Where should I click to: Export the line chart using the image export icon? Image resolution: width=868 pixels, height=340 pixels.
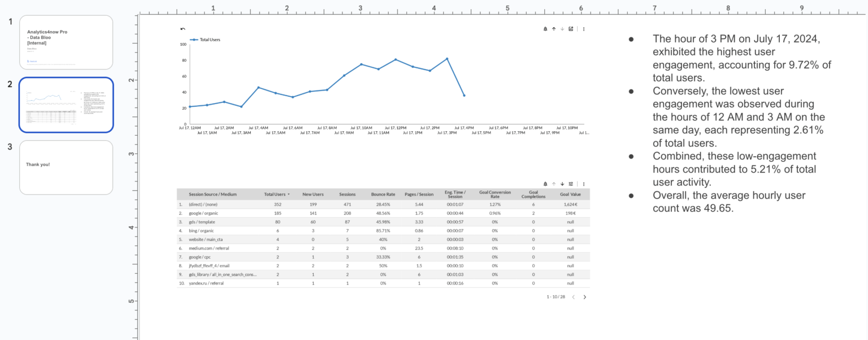tap(571, 29)
